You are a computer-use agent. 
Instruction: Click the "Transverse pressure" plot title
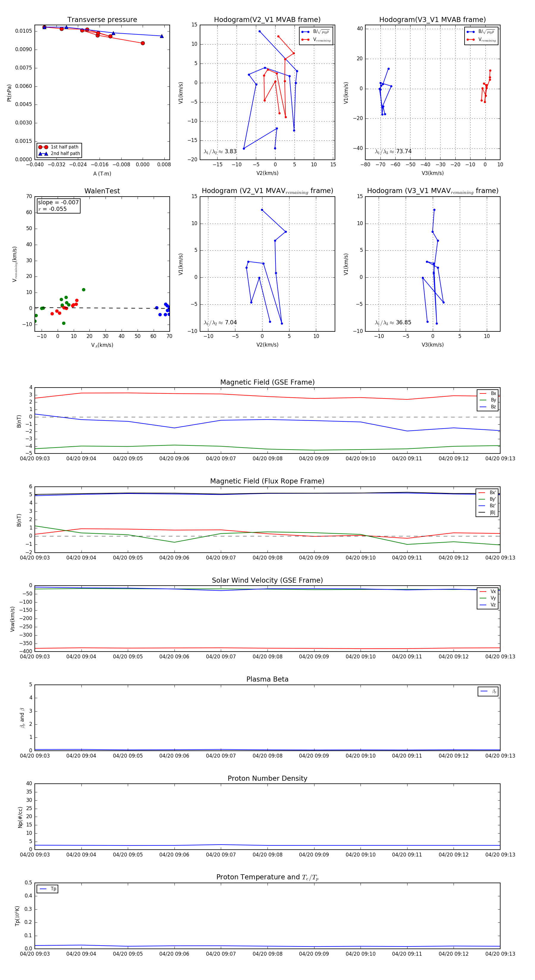(102, 20)
